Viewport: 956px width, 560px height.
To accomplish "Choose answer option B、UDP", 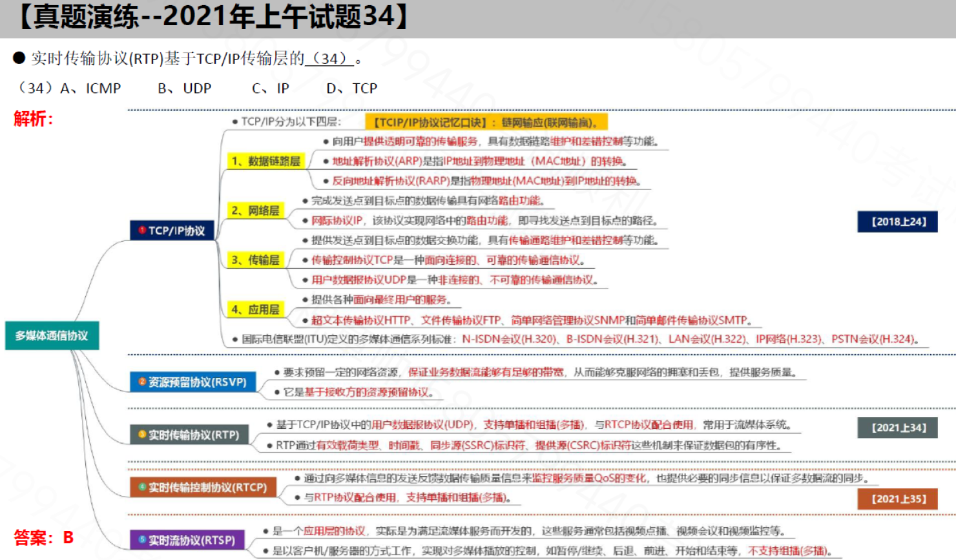I will pyautogui.click(x=185, y=88).
